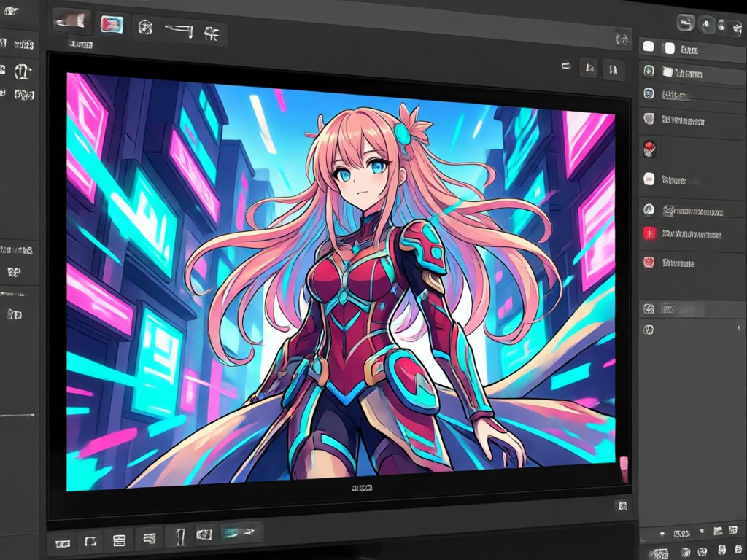747x560 pixels.
Task: Click the gray fingerprint-like icon in the right panel
Action: point(649,118)
